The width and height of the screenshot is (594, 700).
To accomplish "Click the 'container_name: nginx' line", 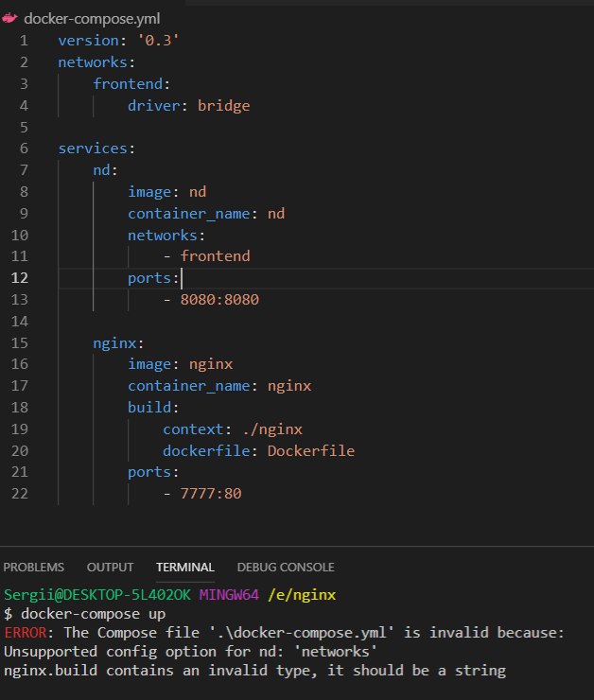I will (x=219, y=386).
